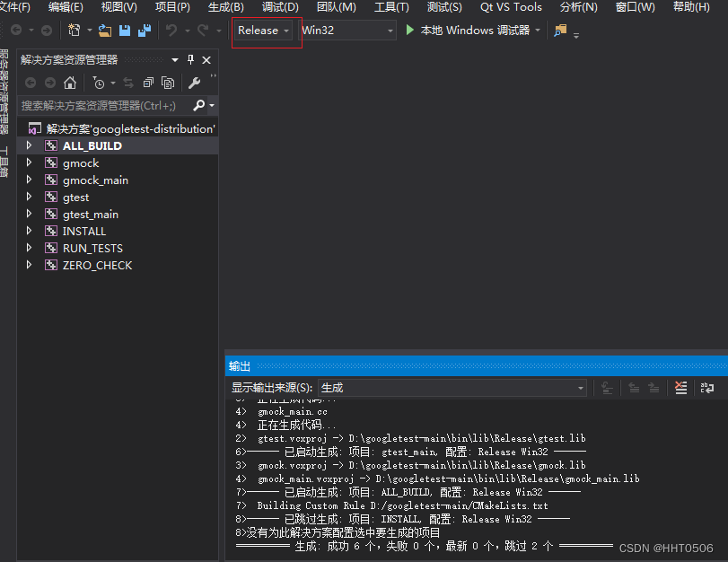Click find message in code output icon
This screenshot has width=728, height=562.
pos(607,388)
